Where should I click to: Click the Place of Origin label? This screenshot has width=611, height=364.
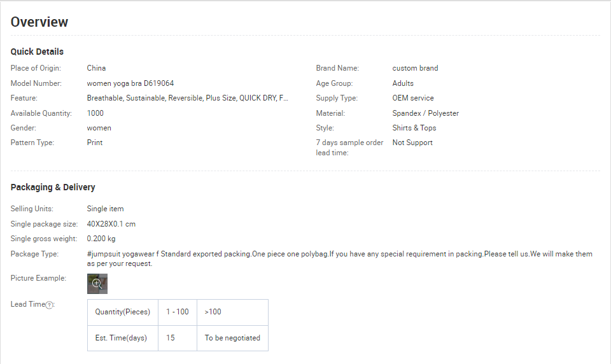36,68
